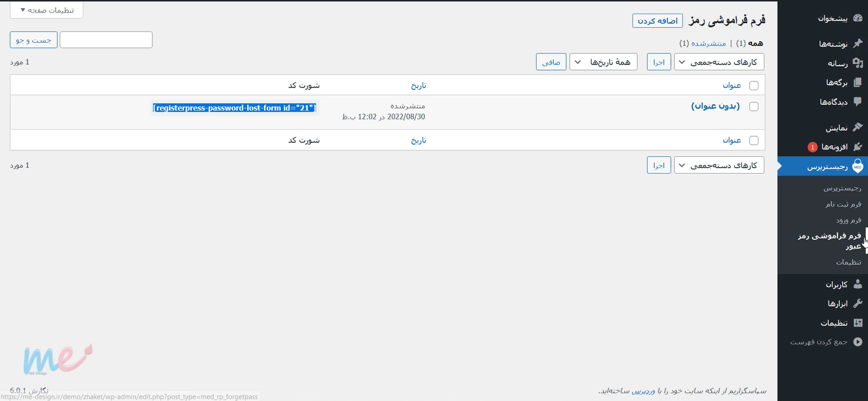Click the red plugin update badge showing 1

(x=812, y=147)
